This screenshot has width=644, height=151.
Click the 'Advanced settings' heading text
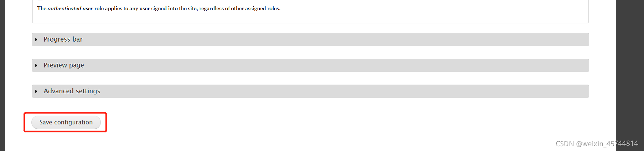(72, 91)
